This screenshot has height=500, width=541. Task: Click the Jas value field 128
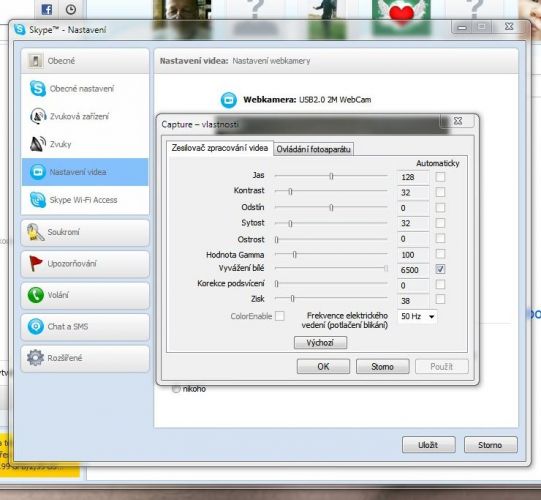(413, 177)
